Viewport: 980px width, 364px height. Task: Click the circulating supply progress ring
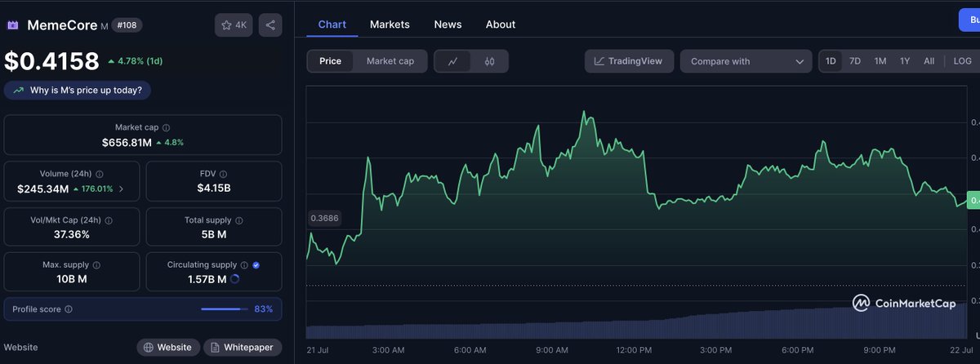(x=235, y=279)
